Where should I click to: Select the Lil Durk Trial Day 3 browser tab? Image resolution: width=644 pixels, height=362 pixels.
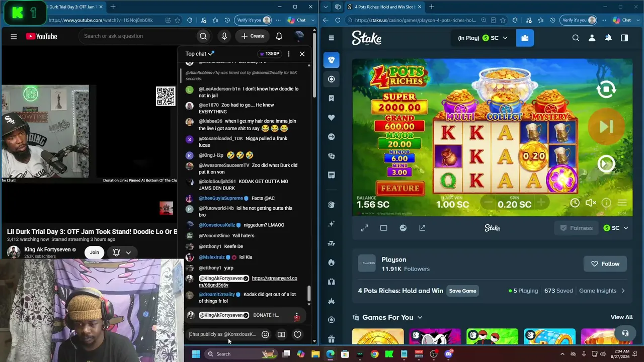click(73, 7)
